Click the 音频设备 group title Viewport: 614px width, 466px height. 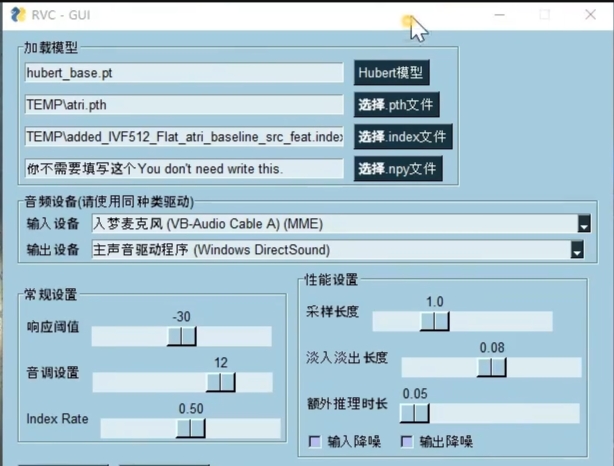109,202
